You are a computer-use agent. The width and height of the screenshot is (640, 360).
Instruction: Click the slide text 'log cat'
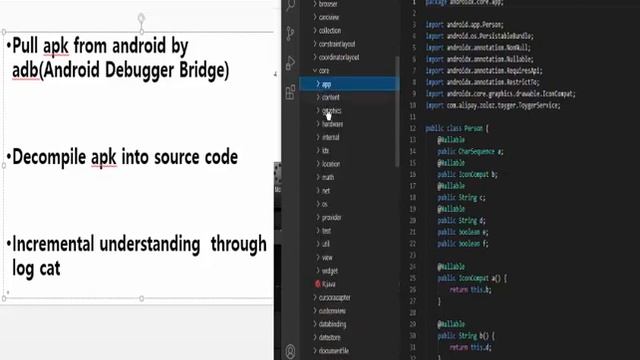click(x=36, y=269)
